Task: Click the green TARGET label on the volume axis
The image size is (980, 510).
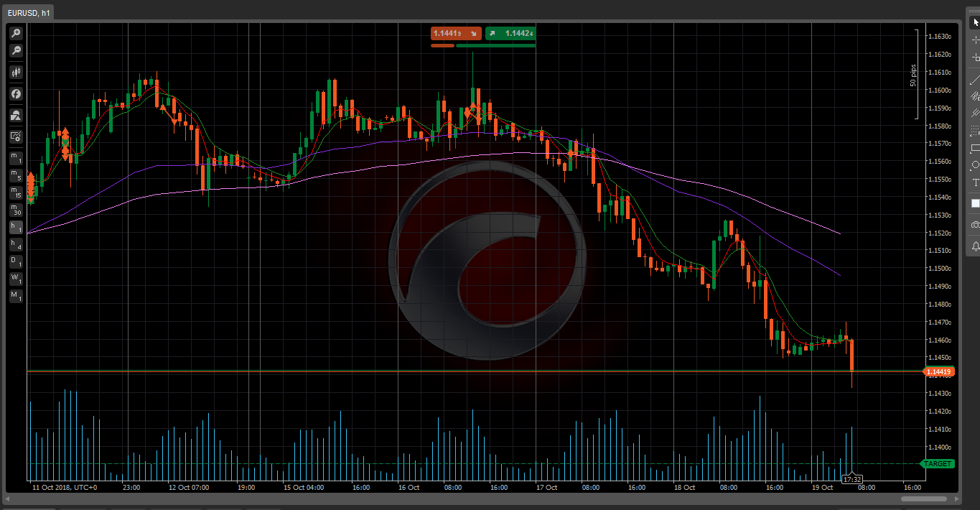Action: 938,464
